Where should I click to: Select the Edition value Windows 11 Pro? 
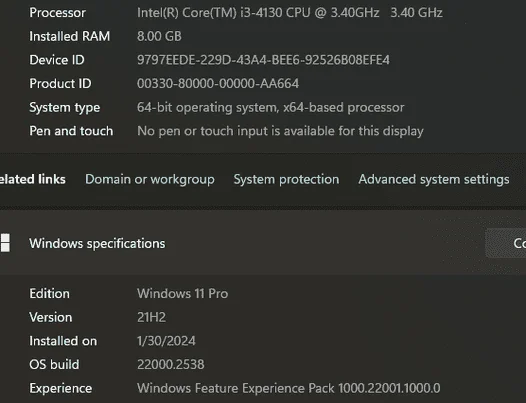[182, 294]
